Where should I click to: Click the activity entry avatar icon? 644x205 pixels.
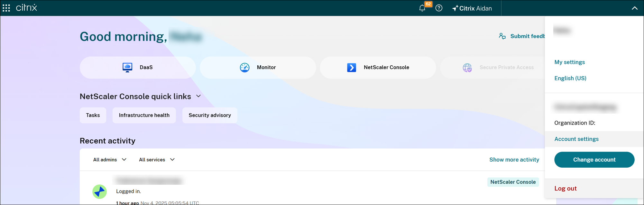(x=100, y=191)
